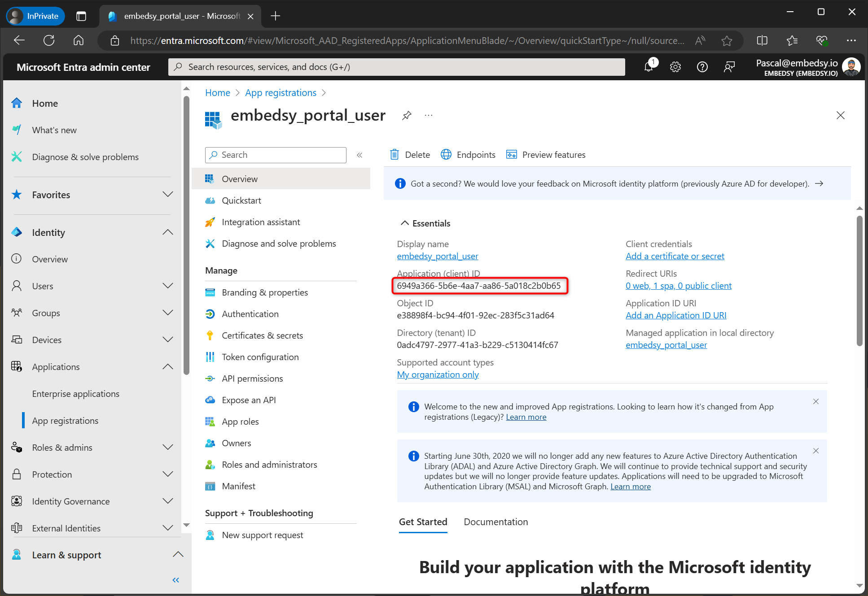
Task: Expand the Favorites section
Action: coord(167,194)
